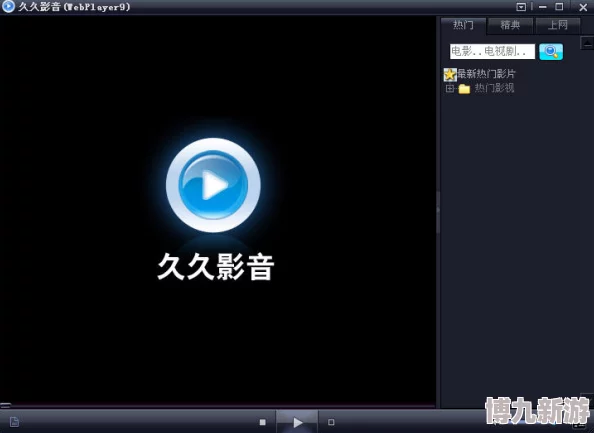The image size is (594, 433).
Task: Switch to the 精典 tab
Action: click(x=510, y=25)
